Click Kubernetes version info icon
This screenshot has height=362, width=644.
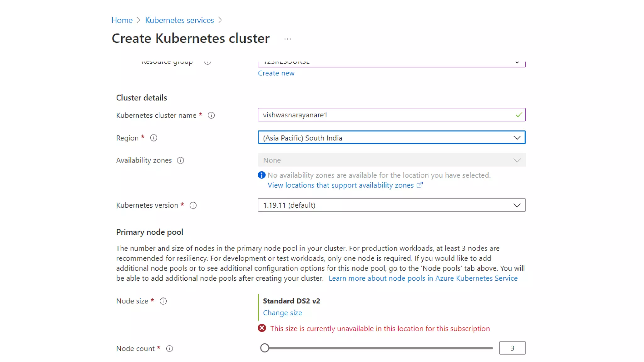tap(193, 206)
